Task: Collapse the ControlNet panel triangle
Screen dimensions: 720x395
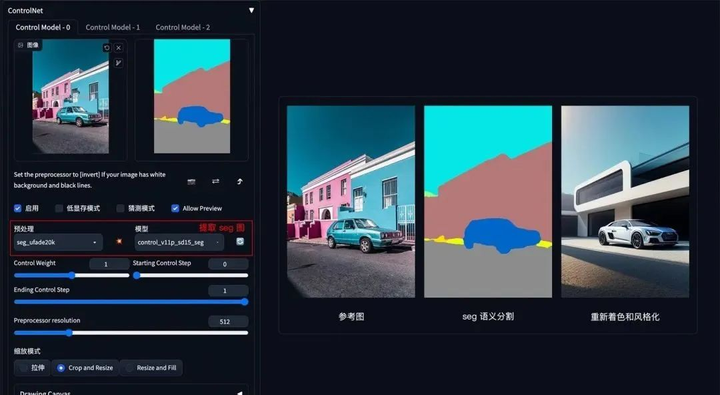Action: (x=251, y=10)
